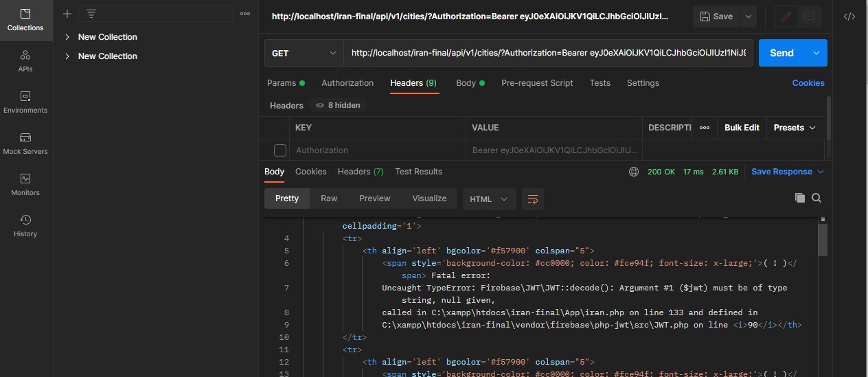Viewport: 868px width, 377px height.
Task: Open the History sidebar section
Action: click(x=25, y=225)
